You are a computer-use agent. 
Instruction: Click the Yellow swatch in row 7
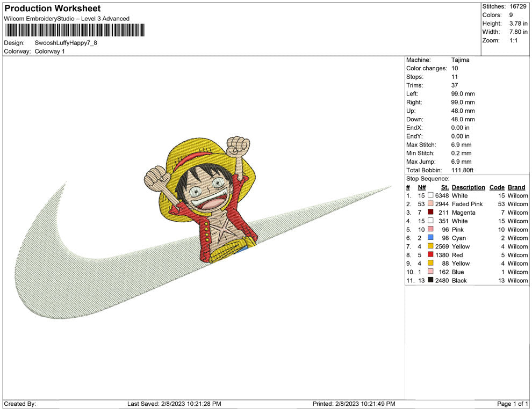[430, 246]
